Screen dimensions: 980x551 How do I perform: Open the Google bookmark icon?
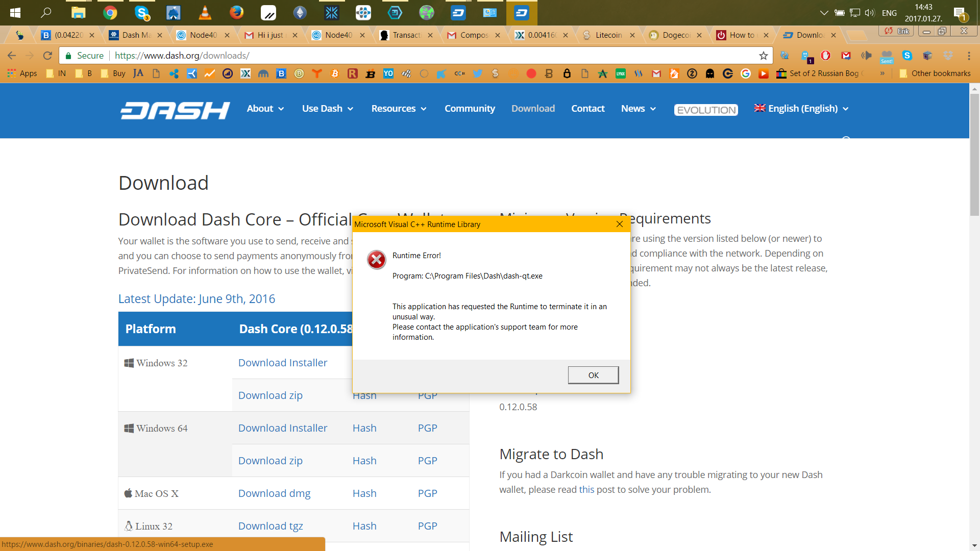pos(745,73)
